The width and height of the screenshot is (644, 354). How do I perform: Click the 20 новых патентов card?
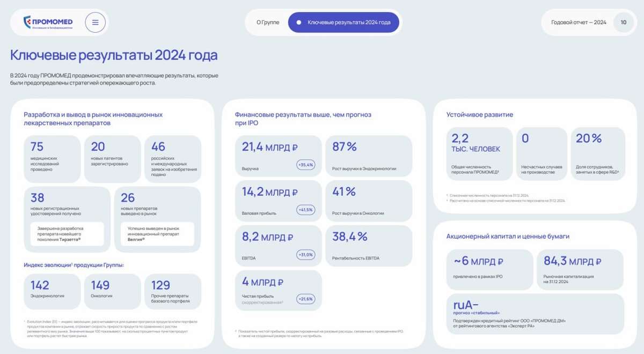(113, 159)
